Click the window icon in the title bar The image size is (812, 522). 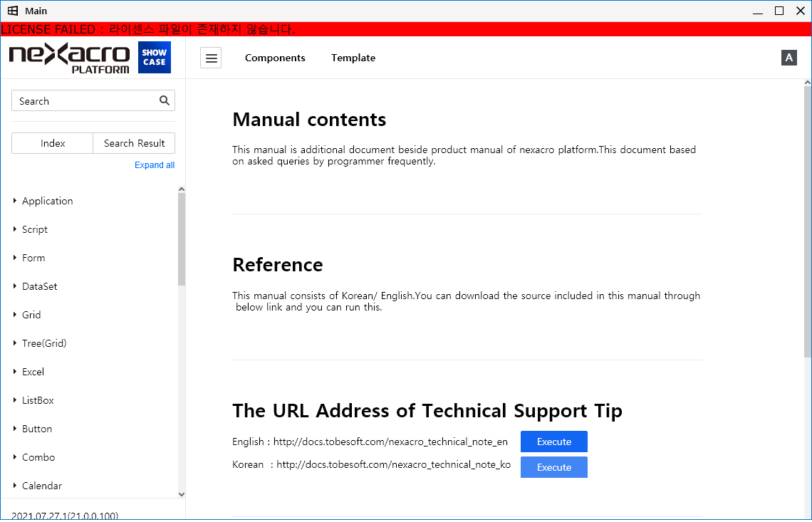(x=13, y=11)
